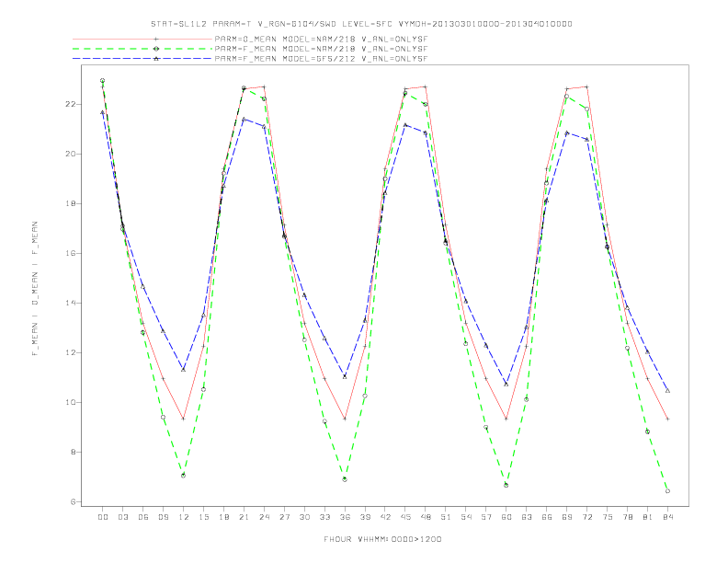The image size is (728, 563).
Task: Click the blue dashed line sample in legend
Action: 142,59
